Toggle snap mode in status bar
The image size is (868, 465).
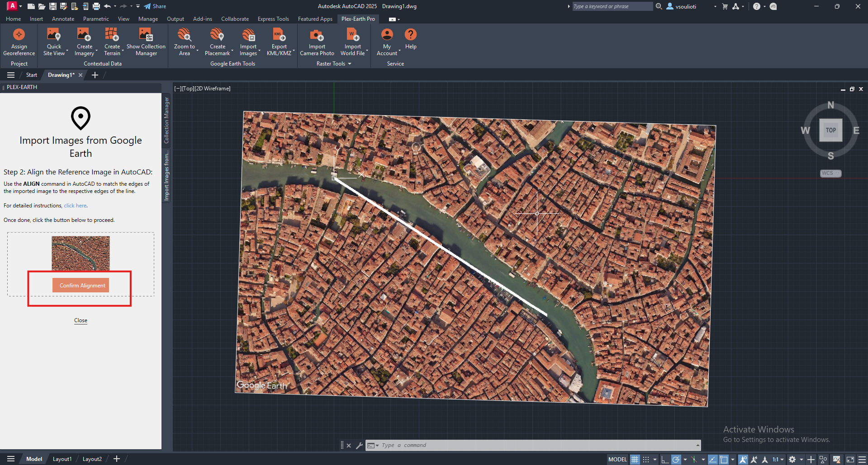646,459
